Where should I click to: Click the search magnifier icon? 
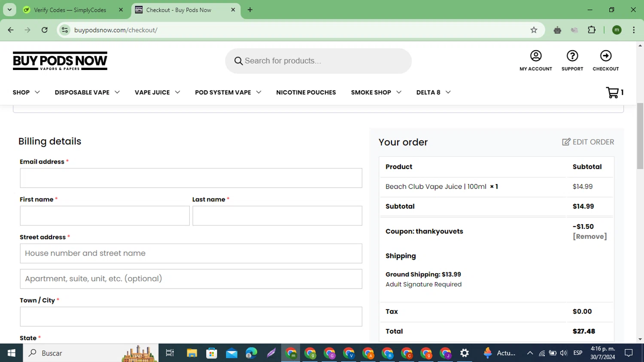click(x=239, y=61)
